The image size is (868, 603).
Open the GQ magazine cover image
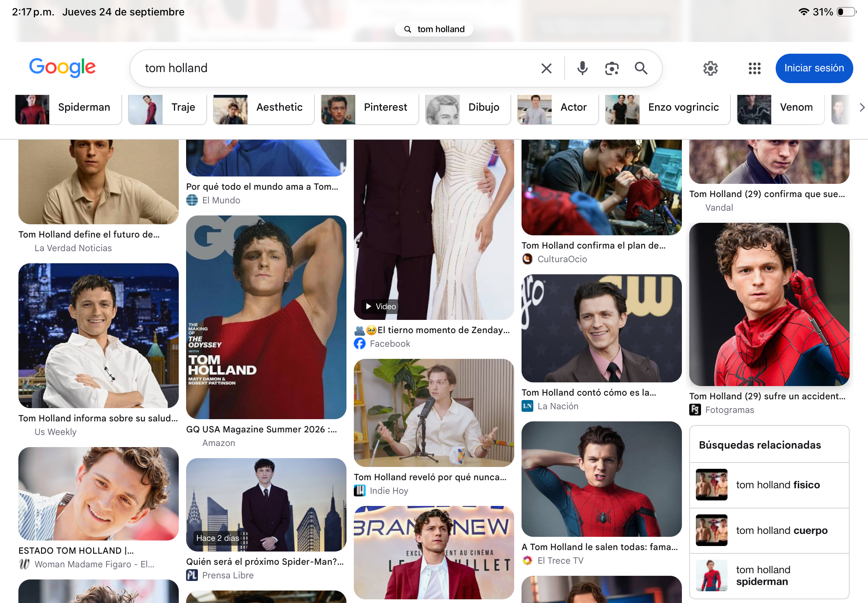point(266,317)
